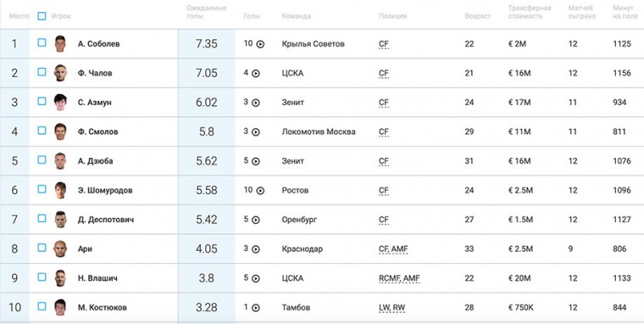Sort table by Возраст column
The height and width of the screenshot is (324, 644).
click(x=478, y=16)
